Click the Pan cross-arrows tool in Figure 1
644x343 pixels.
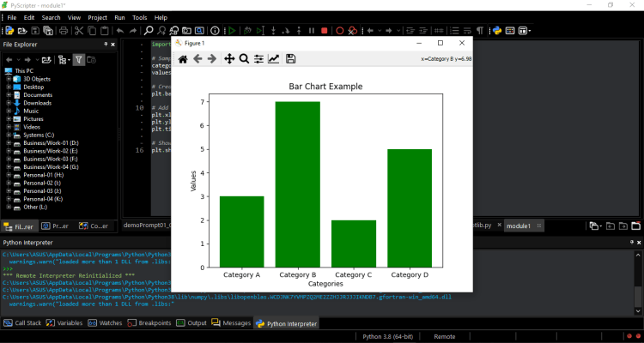[229, 59]
